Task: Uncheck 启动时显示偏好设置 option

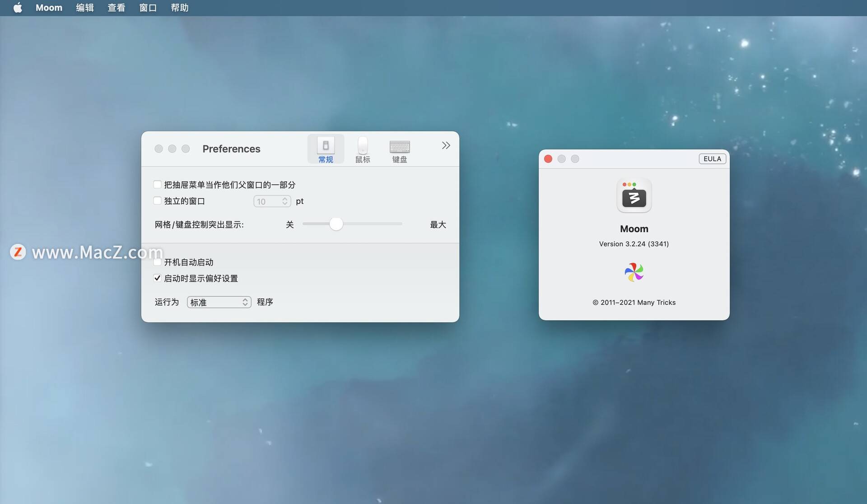Action: click(157, 278)
